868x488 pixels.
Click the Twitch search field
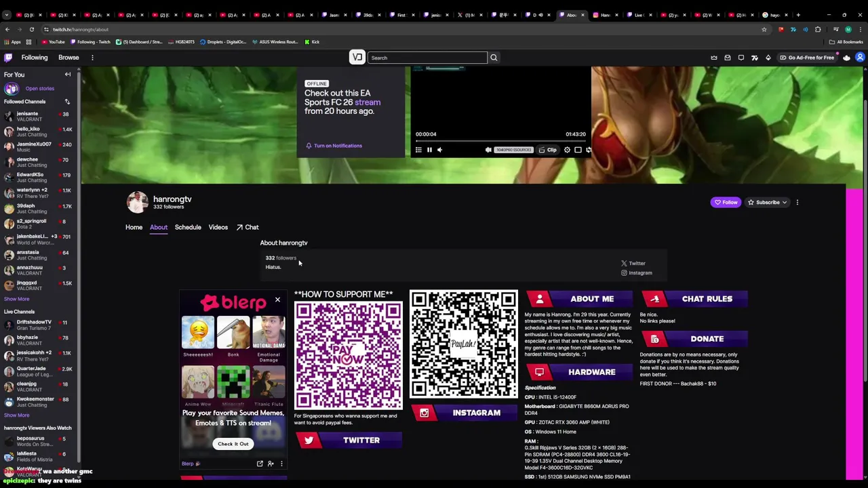(427, 58)
